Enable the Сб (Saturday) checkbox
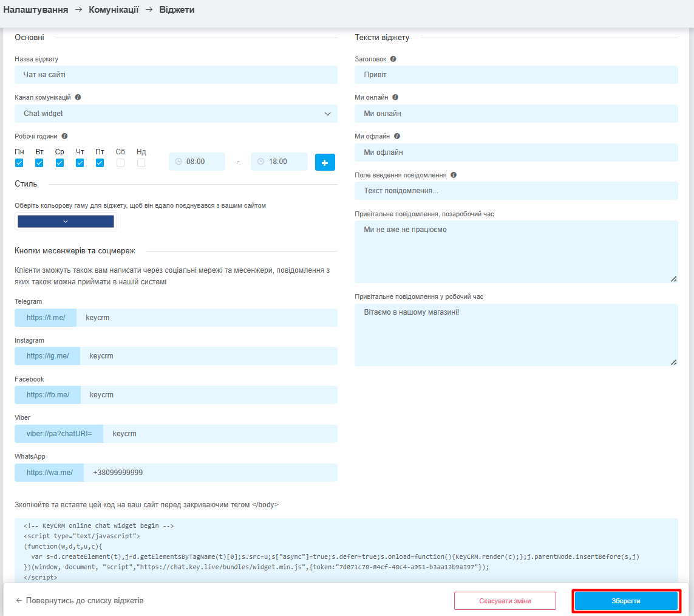 click(120, 163)
